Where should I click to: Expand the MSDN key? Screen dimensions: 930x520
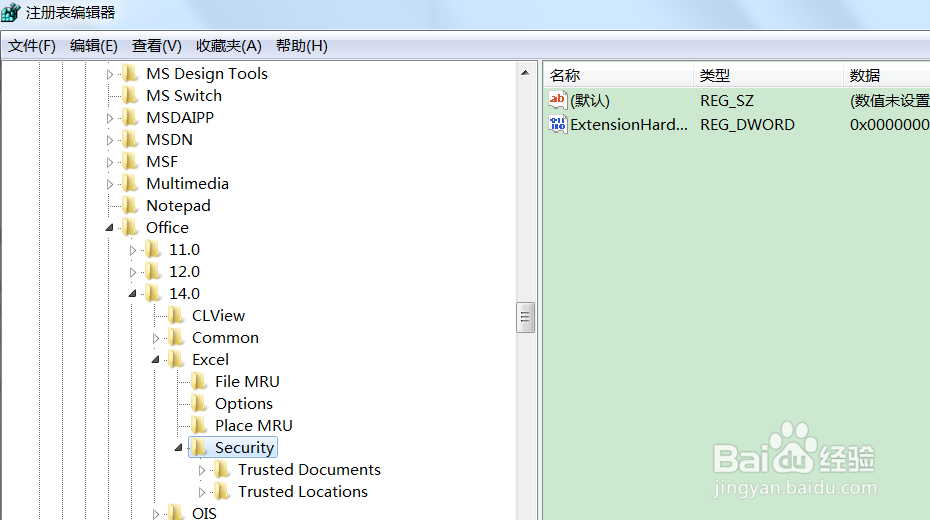(110, 140)
